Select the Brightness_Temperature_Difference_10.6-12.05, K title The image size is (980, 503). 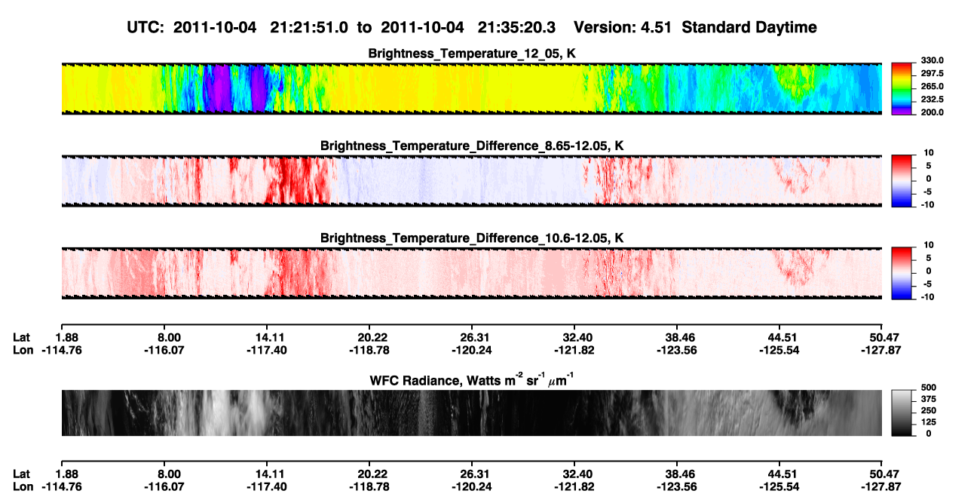472,238
